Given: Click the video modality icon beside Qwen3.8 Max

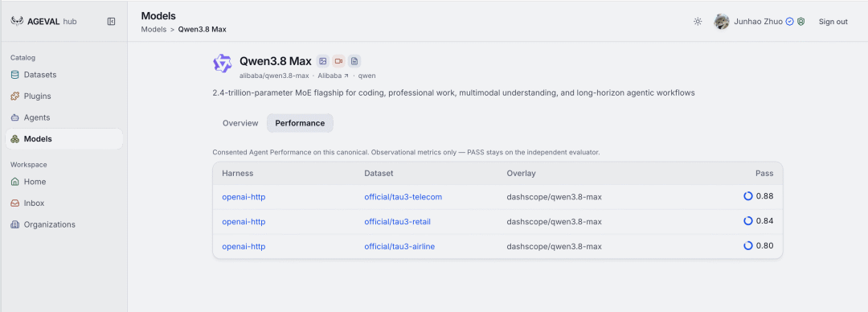Looking at the screenshot, I should (x=339, y=61).
